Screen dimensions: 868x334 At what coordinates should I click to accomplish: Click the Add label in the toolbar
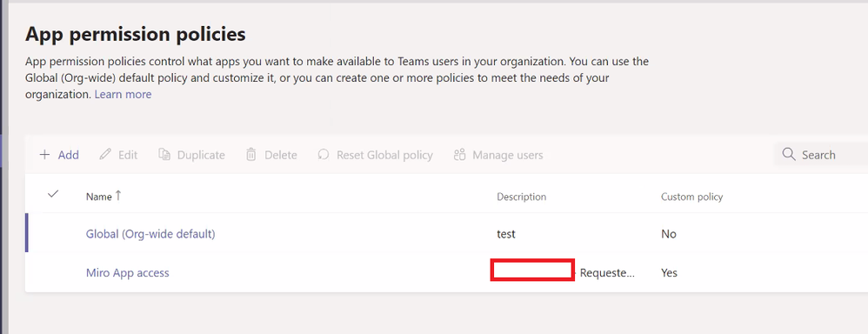(69, 155)
